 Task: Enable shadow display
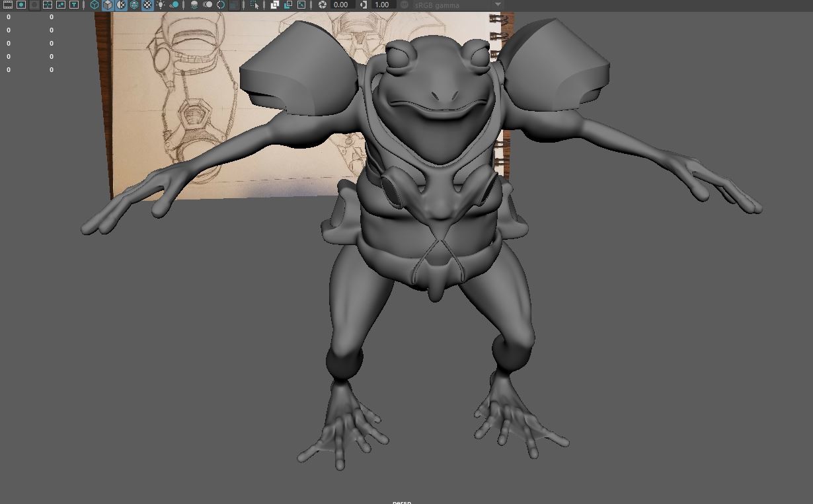[176, 5]
